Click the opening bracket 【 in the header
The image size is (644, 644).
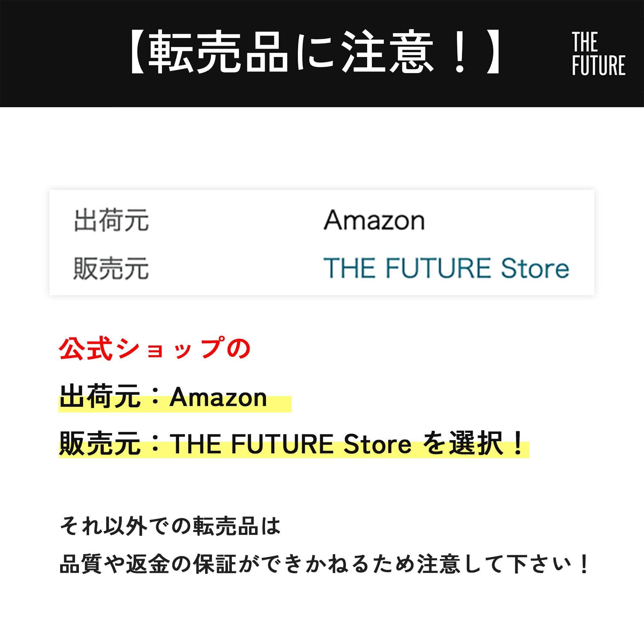[x=136, y=52]
